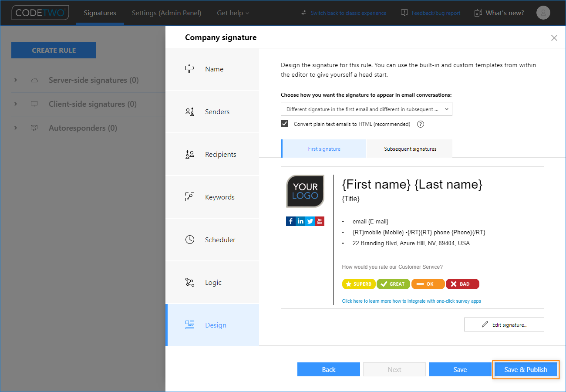Click Switch back to classic experience link
The height and width of the screenshot is (392, 566).
tap(348, 13)
